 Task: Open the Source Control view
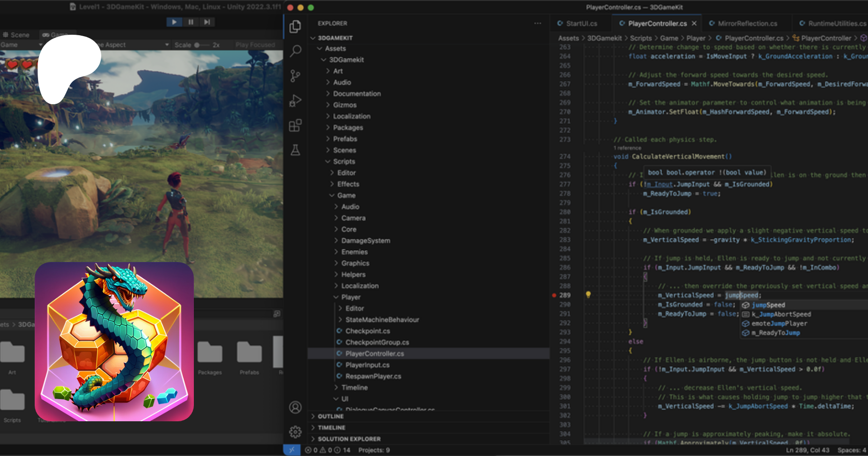coord(296,76)
